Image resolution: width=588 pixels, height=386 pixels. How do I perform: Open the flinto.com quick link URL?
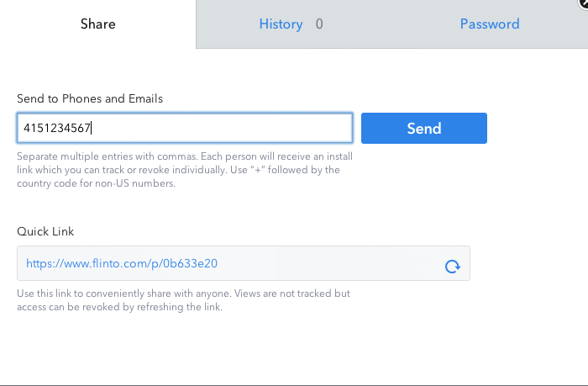tap(122, 263)
